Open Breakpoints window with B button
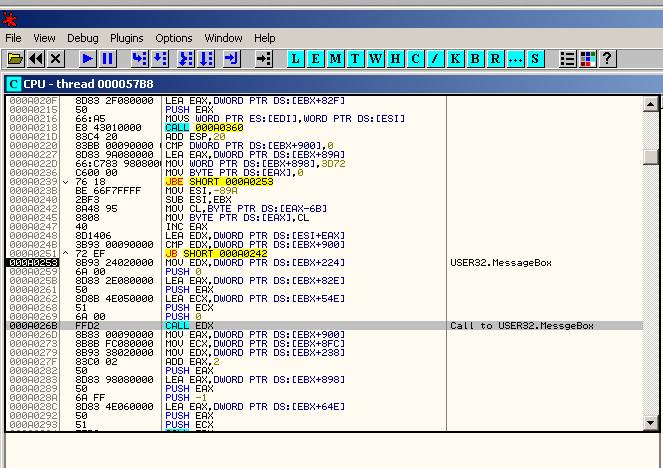663x468 pixels. click(x=476, y=60)
